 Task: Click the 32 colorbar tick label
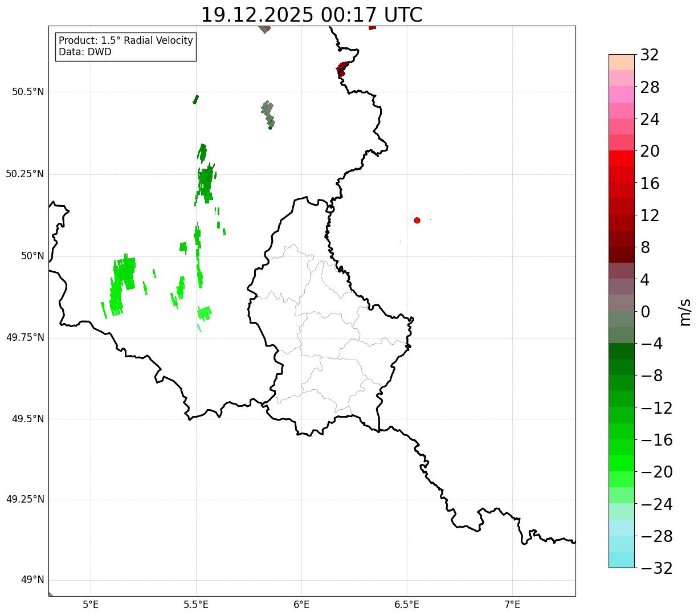(650, 55)
